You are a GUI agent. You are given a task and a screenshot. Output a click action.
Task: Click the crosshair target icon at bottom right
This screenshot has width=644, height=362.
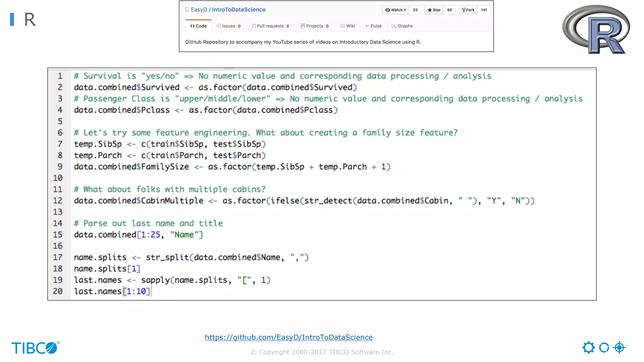coord(619,348)
